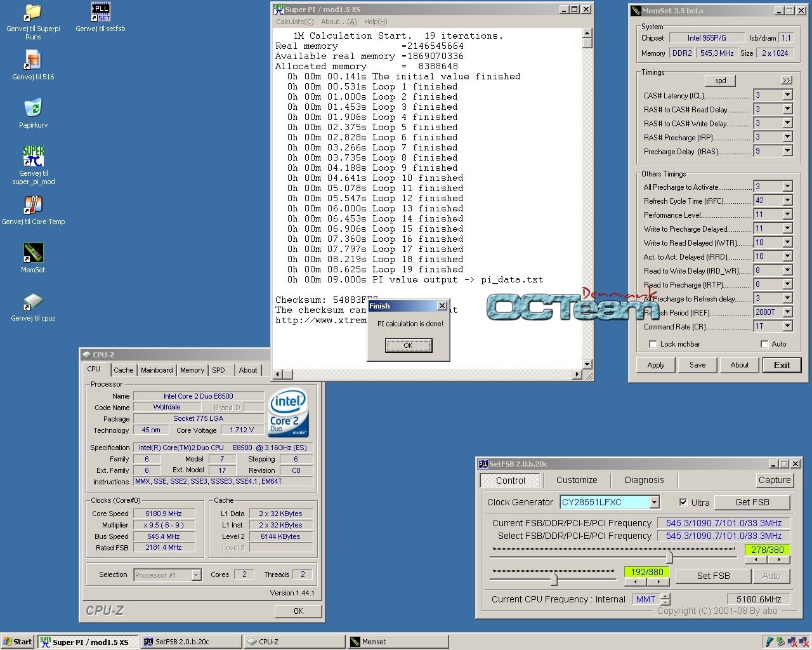Open the RAS# to CAS# Read Delay dropdown
Image resolution: width=812 pixels, height=650 pixels.
pyautogui.click(x=787, y=109)
